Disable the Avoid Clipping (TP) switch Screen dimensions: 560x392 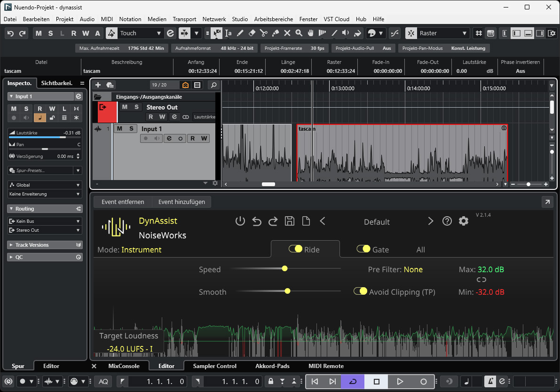(x=360, y=291)
